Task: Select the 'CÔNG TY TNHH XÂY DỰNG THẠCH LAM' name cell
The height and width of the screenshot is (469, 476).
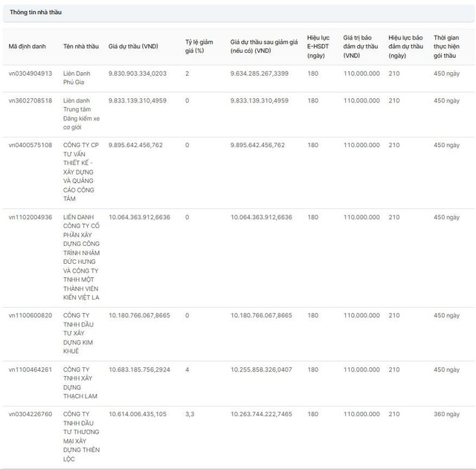Action: (81, 383)
